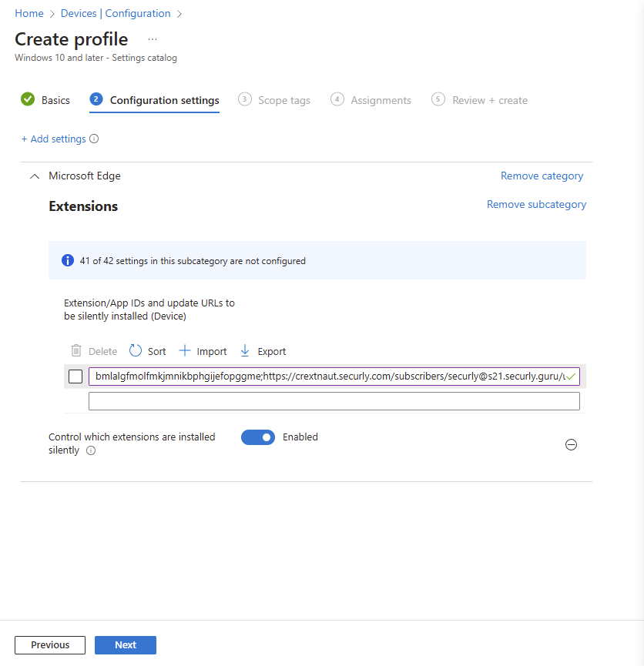The width and height of the screenshot is (644, 666).
Task: Click the Sort refresh icon
Action: (x=135, y=351)
